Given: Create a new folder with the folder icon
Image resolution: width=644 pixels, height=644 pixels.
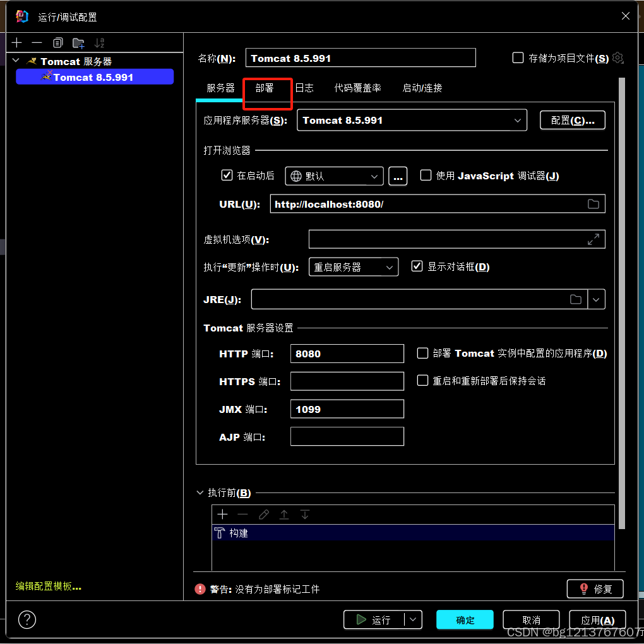Looking at the screenshot, I should tap(78, 42).
